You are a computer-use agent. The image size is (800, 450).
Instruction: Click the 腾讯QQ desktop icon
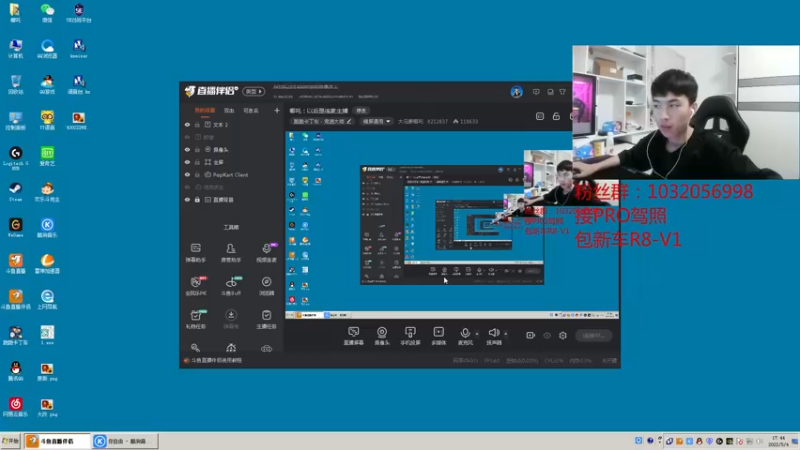coord(15,371)
